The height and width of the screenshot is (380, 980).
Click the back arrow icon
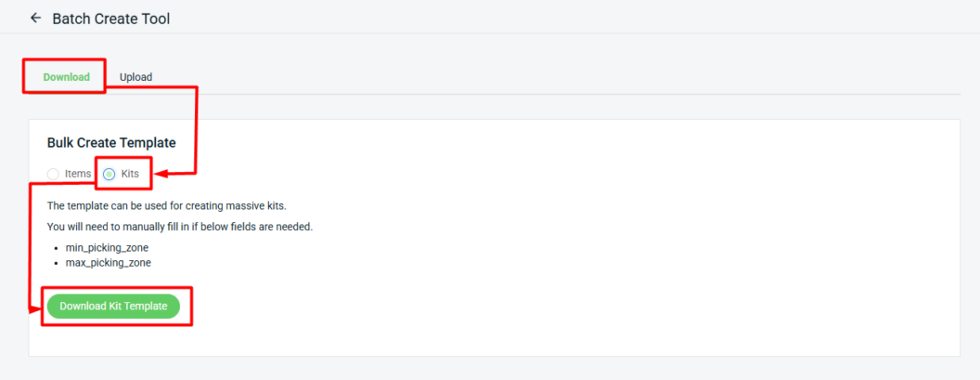point(35,18)
